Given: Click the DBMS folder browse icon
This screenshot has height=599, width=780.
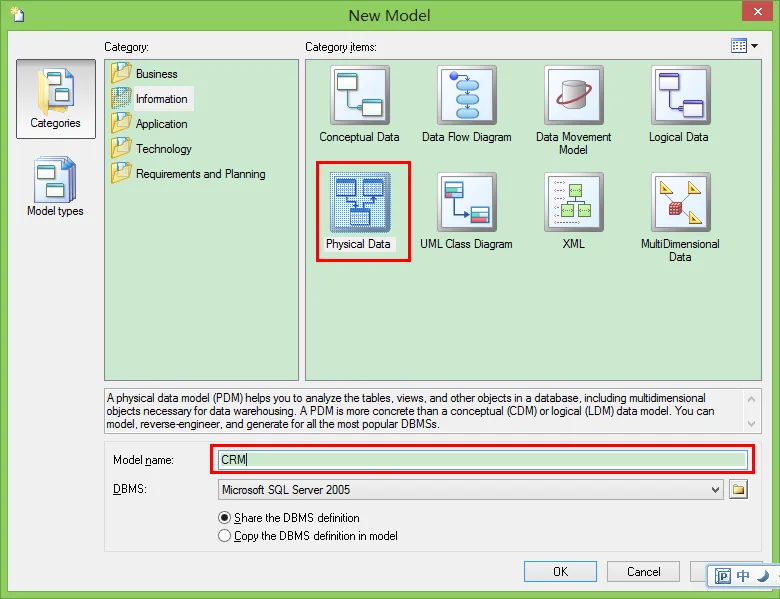Looking at the screenshot, I should coord(739,490).
